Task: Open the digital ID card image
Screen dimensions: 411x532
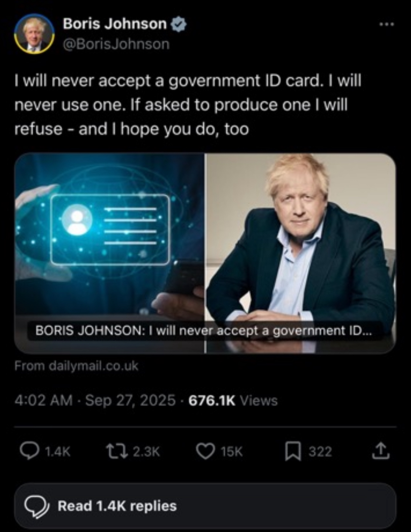Action: [x=109, y=253]
